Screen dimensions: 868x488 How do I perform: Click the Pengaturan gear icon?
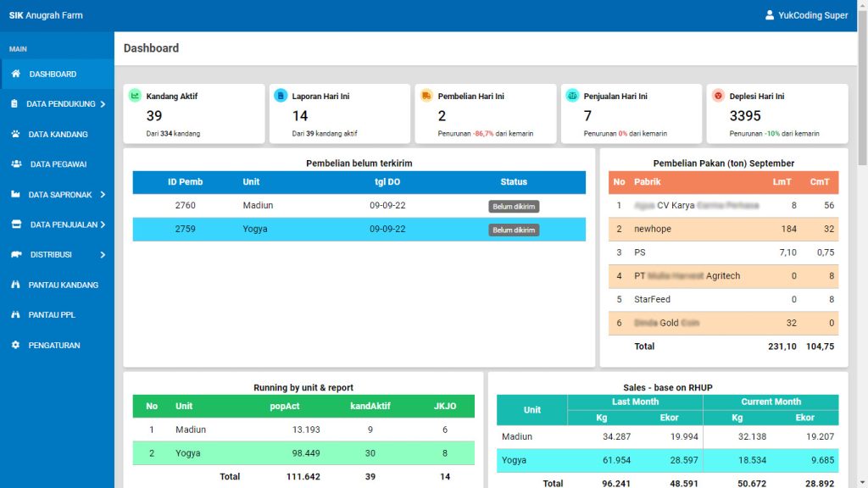(15, 346)
